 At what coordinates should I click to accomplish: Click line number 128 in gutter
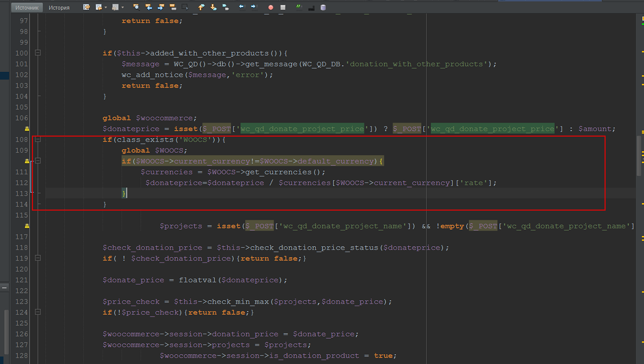coord(21,356)
